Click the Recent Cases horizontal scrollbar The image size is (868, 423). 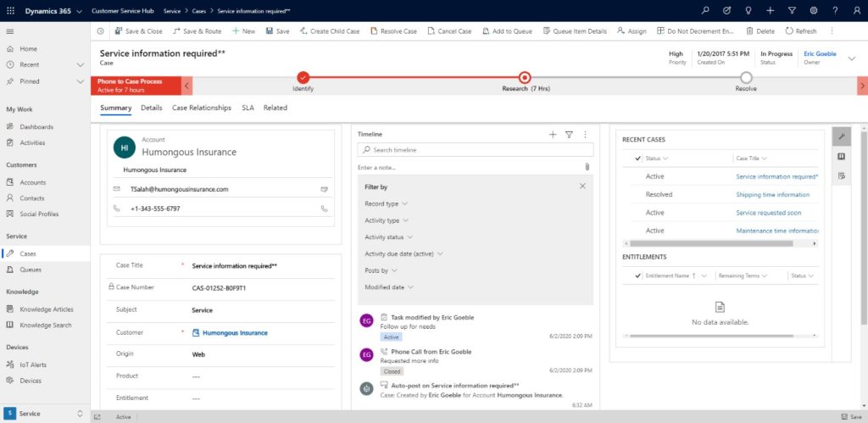pyautogui.click(x=711, y=243)
